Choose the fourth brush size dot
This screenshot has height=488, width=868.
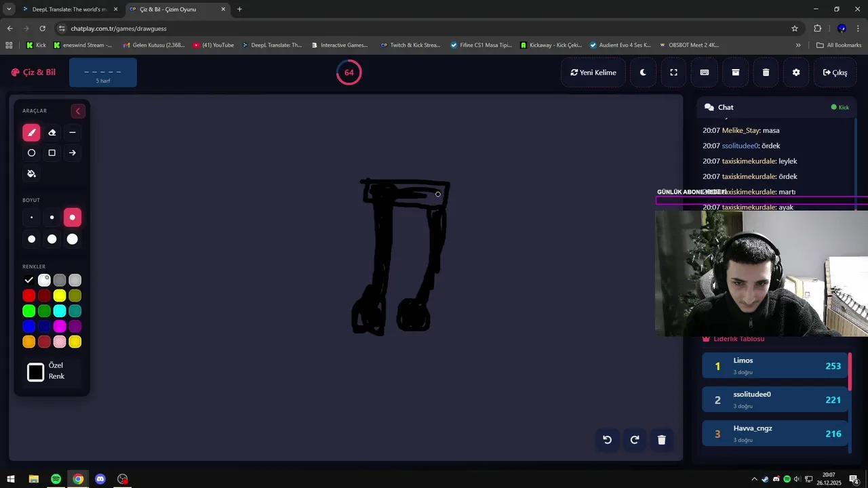pos(31,239)
